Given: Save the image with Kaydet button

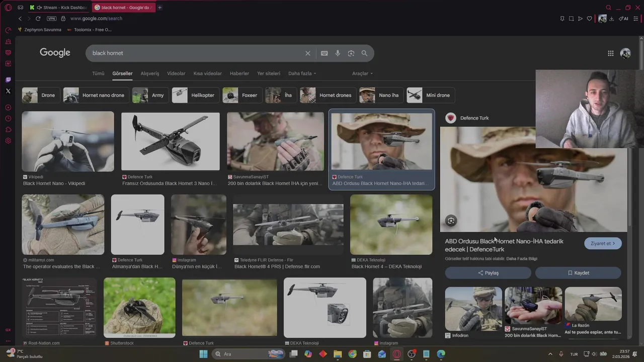Looking at the screenshot, I should point(578,273).
